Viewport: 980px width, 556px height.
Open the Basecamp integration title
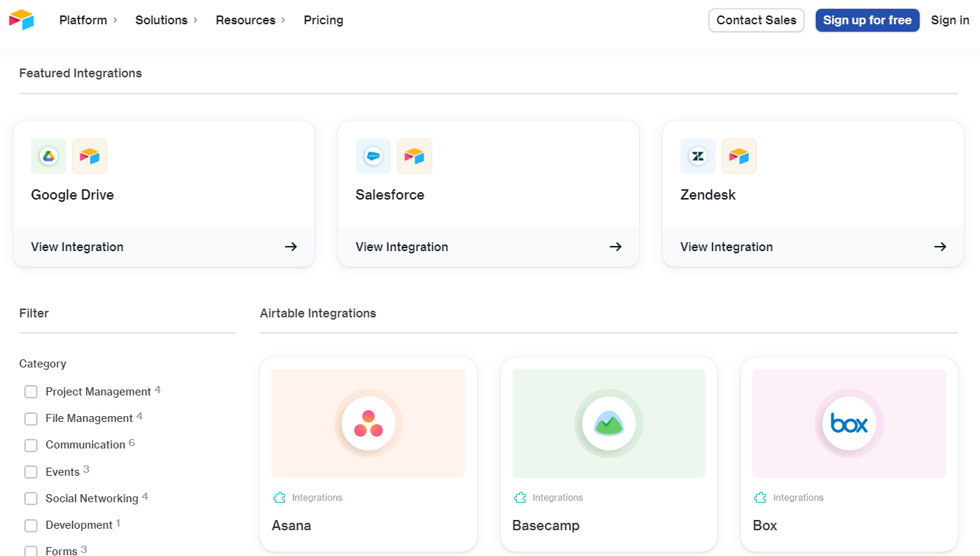pyautogui.click(x=546, y=525)
